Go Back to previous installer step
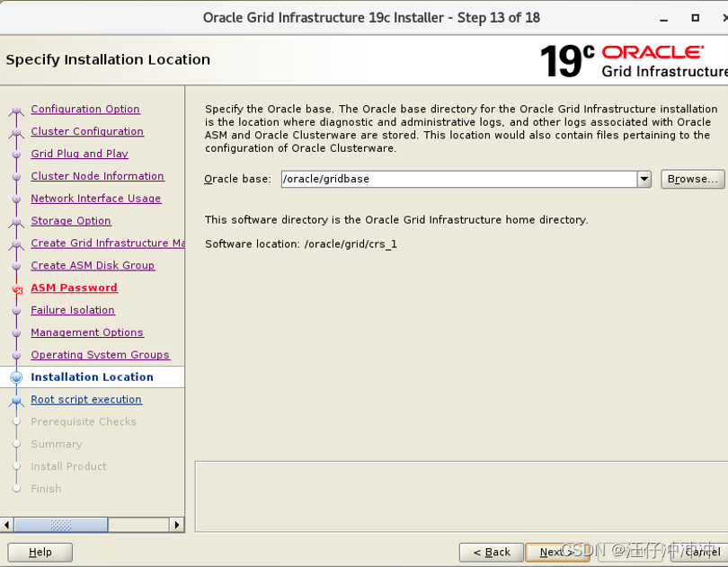This screenshot has width=728, height=567. point(492,552)
